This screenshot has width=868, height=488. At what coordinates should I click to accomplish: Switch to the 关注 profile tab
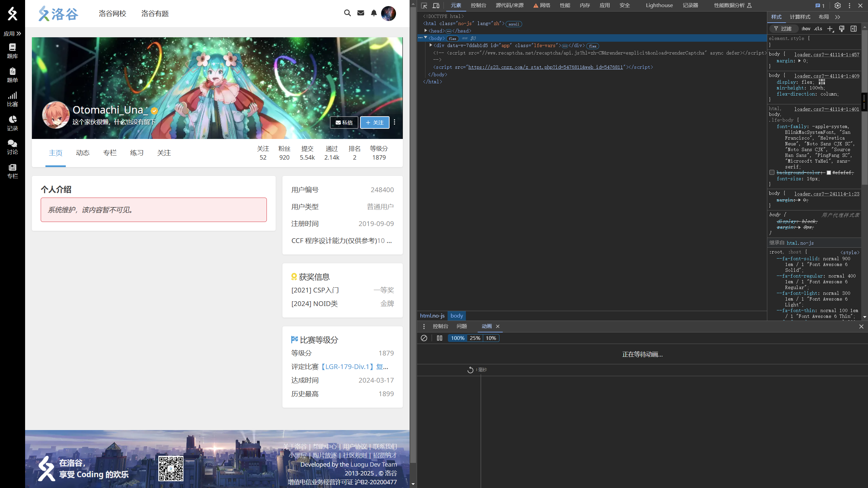tap(164, 153)
